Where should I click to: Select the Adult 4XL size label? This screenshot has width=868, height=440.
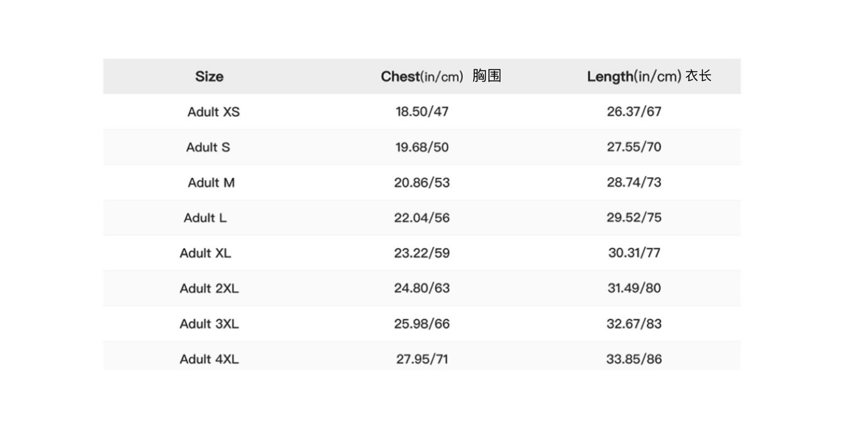[x=209, y=359]
